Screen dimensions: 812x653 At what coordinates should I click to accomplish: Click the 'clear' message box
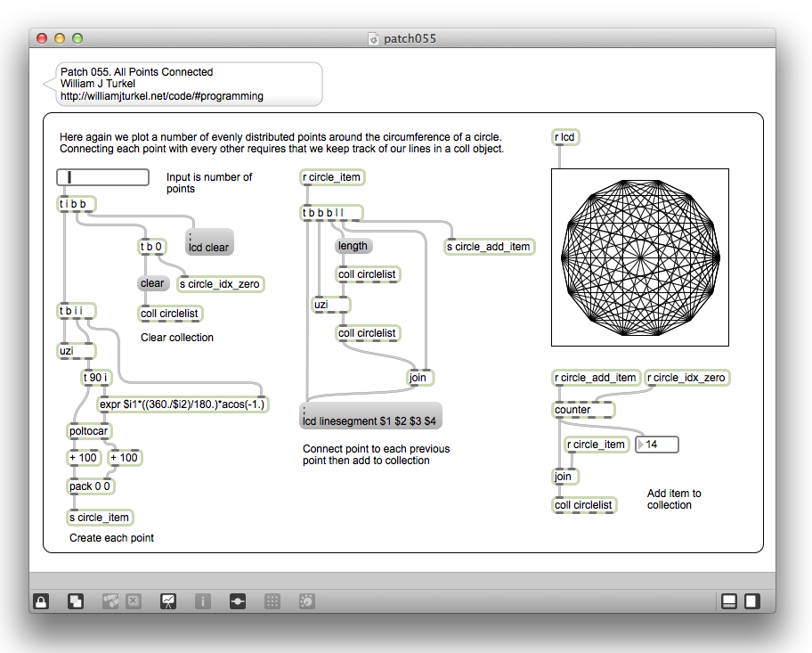pyautogui.click(x=152, y=283)
